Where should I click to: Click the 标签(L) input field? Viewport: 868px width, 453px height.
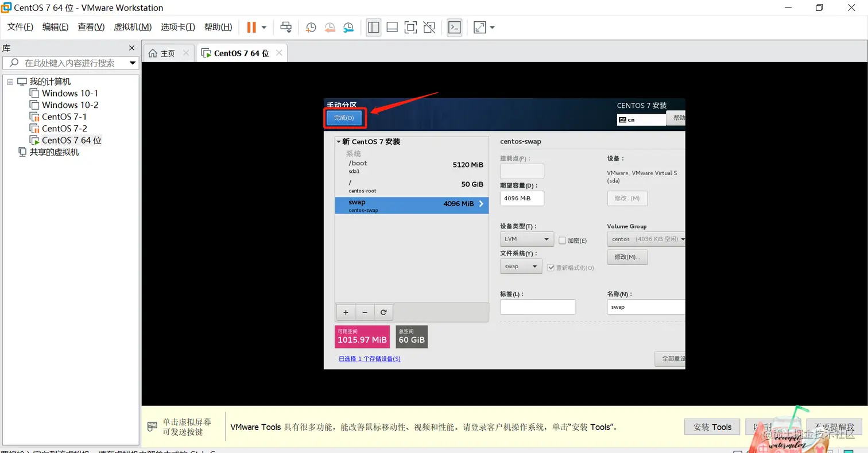(537, 307)
